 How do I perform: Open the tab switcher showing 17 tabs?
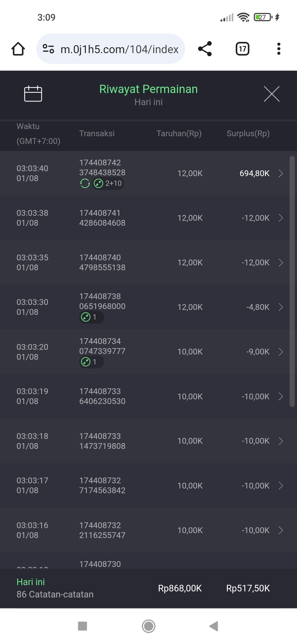(x=242, y=49)
